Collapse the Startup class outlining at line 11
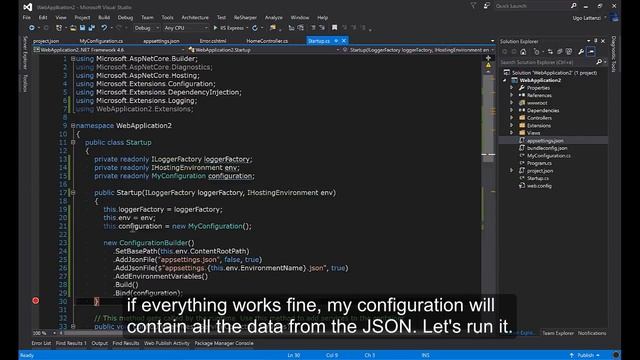 (73, 142)
